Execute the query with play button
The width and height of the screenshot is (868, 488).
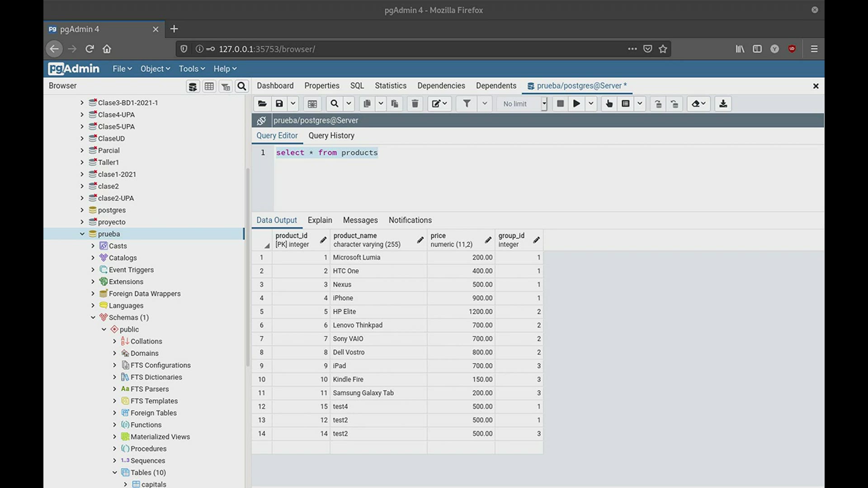(x=576, y=104)
